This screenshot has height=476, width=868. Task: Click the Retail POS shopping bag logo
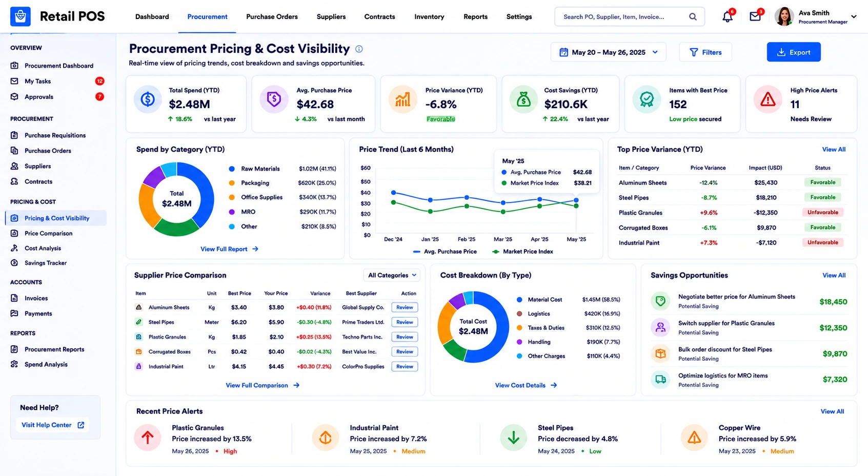pyautogui.click(x=21, y=16)
